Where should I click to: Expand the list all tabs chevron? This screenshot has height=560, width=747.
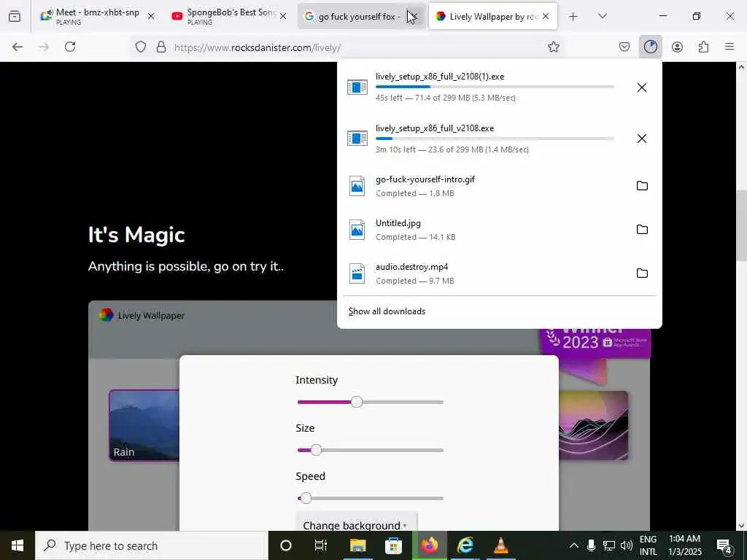click(602, 16)
